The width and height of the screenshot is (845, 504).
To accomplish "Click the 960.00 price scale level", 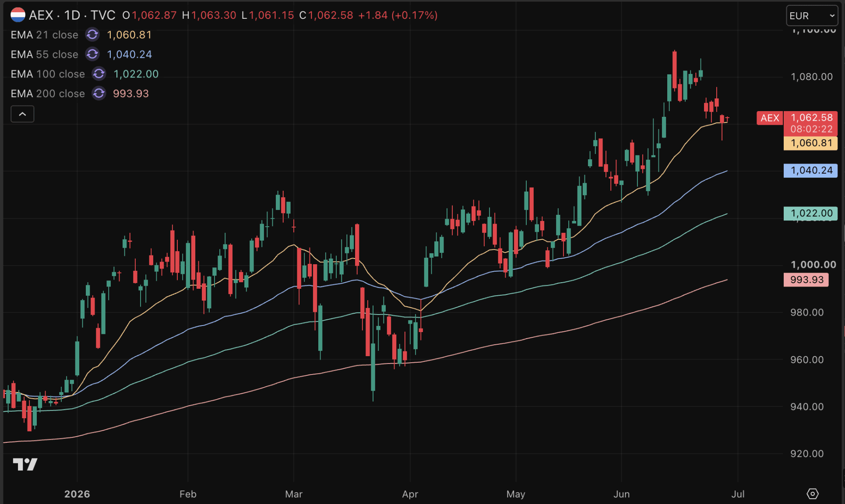I will (807, 360).
